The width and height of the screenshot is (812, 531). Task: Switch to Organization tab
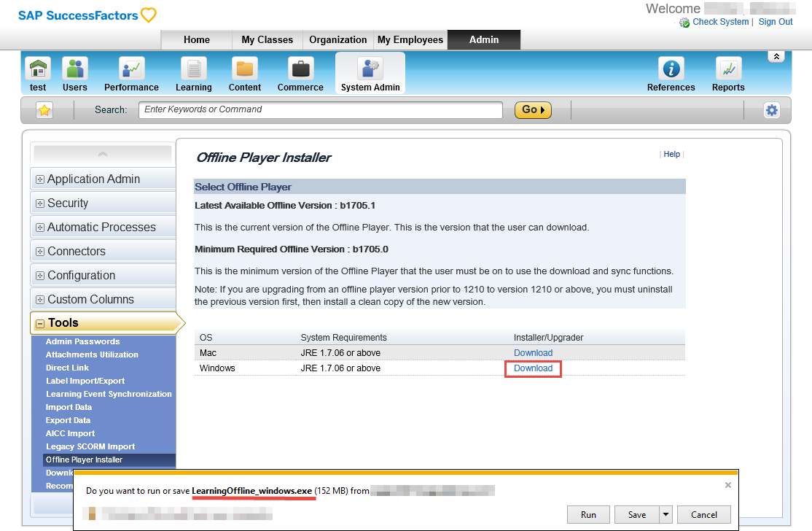coord(337,40)
